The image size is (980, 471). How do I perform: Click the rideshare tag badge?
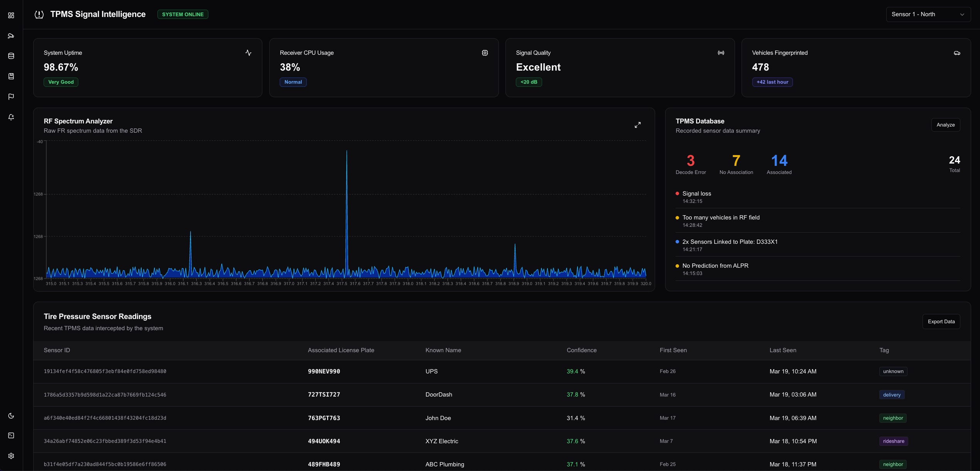(x=893, y=441)
